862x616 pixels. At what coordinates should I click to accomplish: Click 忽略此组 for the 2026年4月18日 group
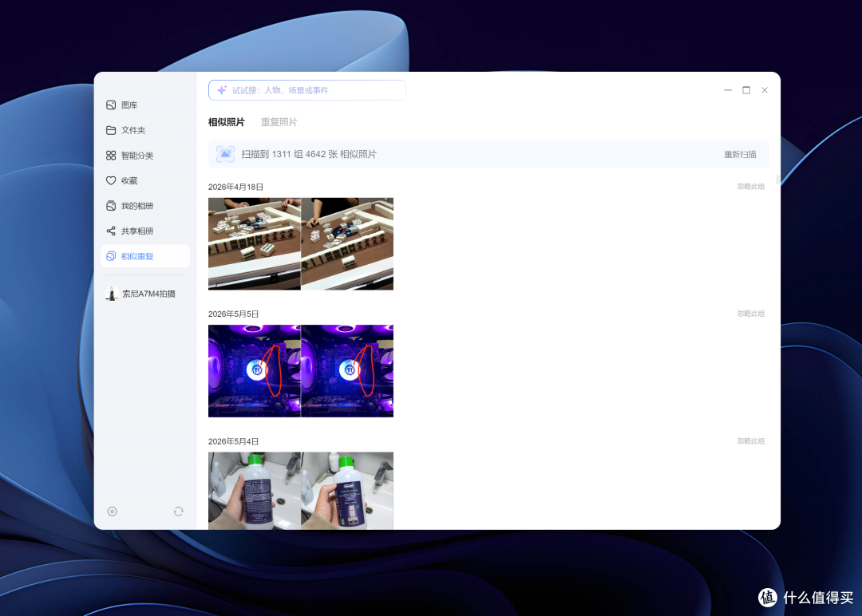click(751, 187)
